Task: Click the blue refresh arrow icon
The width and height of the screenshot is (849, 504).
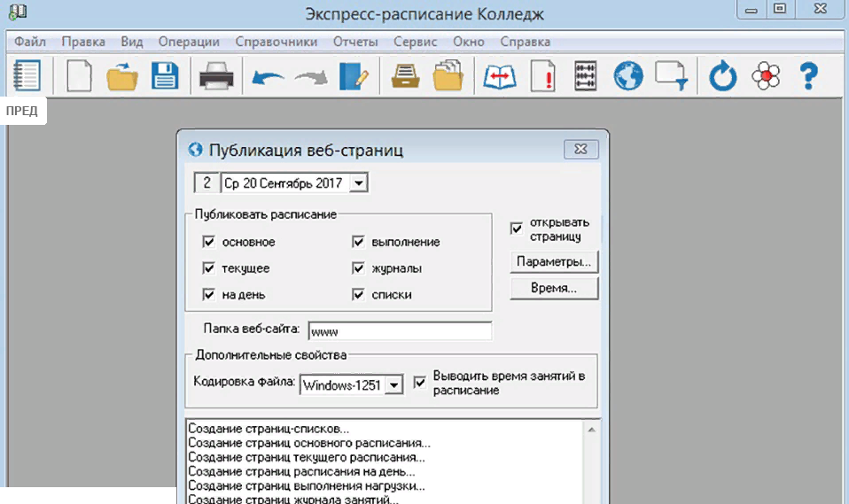Action: 723,77
